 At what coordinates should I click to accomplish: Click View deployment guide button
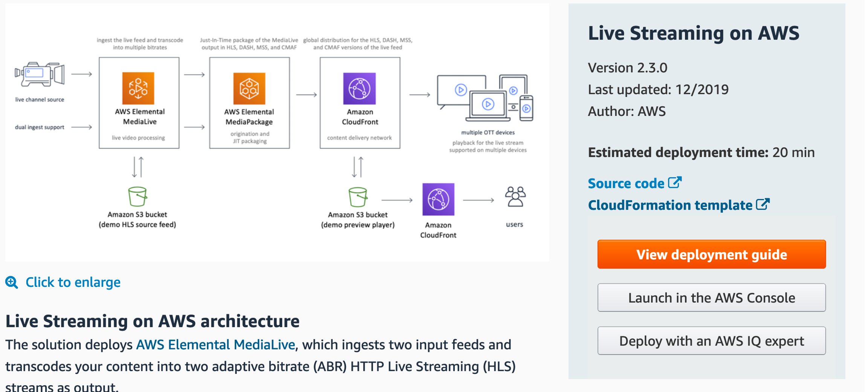711,254
